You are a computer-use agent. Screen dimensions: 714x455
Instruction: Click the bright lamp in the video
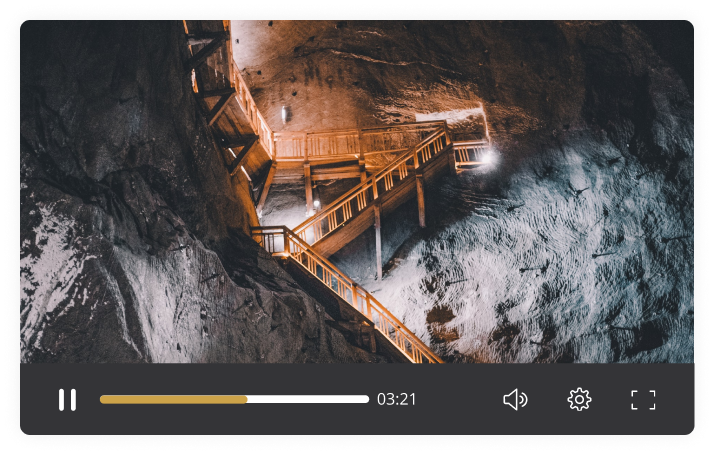pos(487,157)
